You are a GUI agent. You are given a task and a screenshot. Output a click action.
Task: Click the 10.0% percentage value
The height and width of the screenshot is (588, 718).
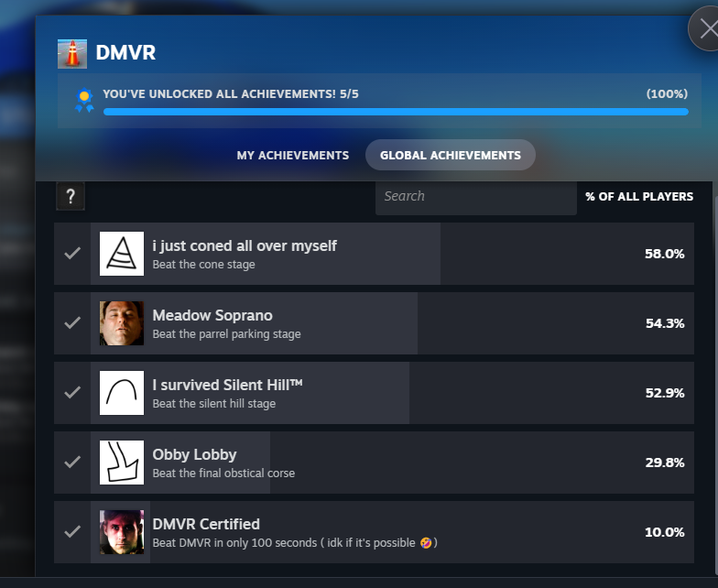pyautogui.click(x=665, y=532)
